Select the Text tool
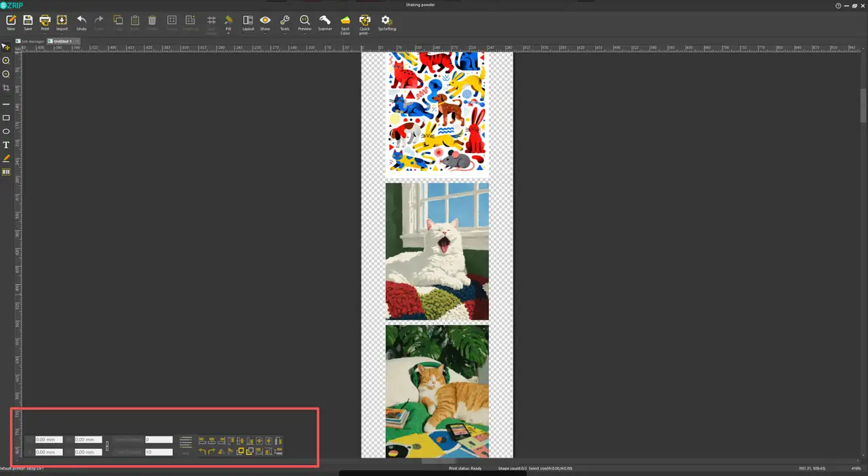868x476 pixels. click(x=6, y=145)
